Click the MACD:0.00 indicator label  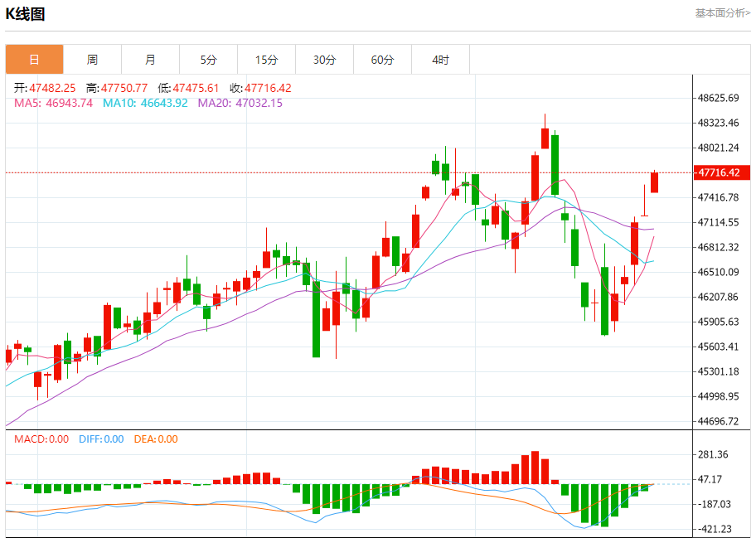point(41,439)
